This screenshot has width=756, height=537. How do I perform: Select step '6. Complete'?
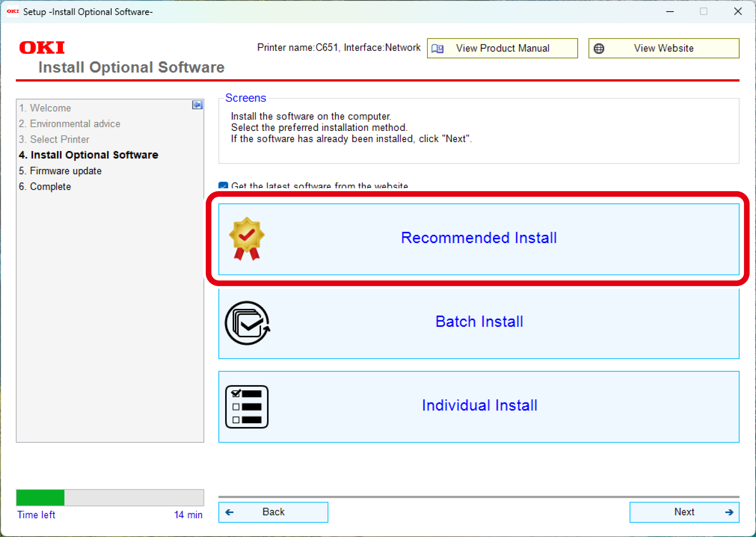(x=45, y=186)
